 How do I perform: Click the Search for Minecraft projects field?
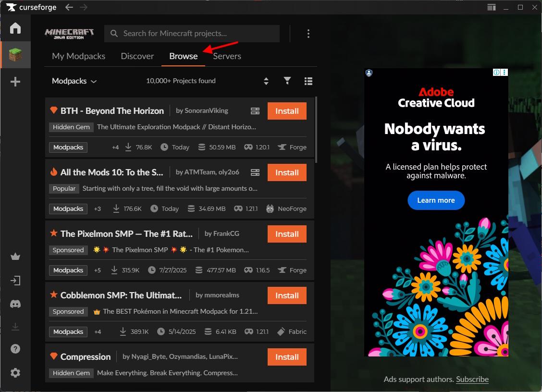click(192, 34)
